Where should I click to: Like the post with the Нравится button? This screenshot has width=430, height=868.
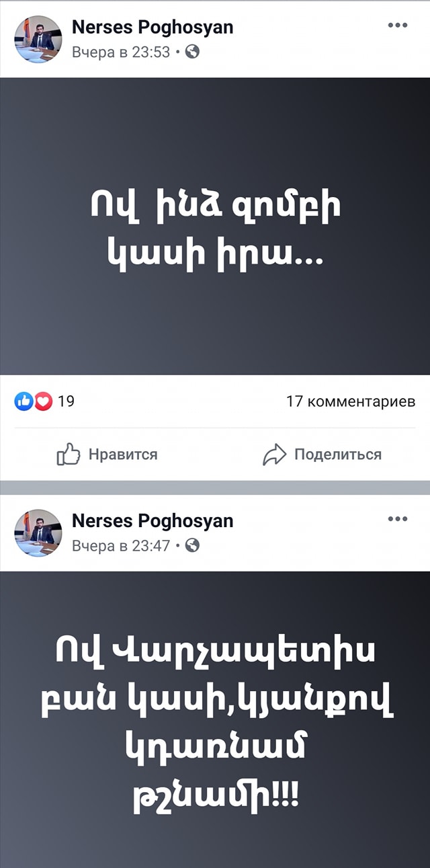point(107,455)
